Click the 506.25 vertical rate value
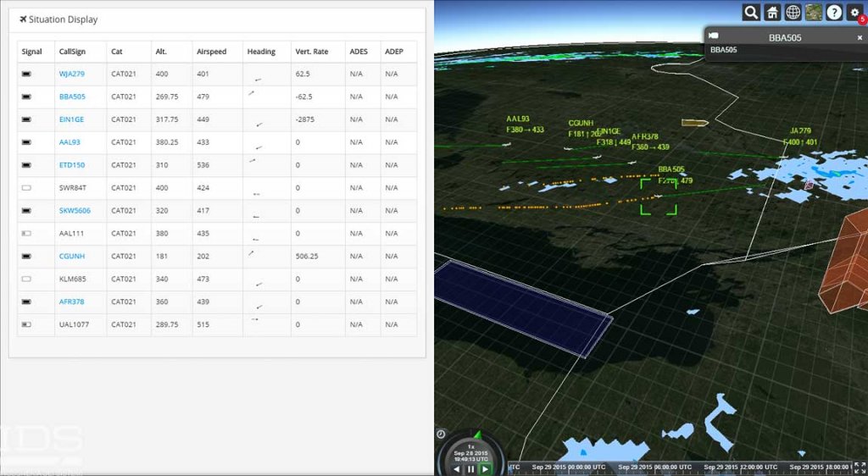This screenshot has height=476, width=868. point(307,256)
